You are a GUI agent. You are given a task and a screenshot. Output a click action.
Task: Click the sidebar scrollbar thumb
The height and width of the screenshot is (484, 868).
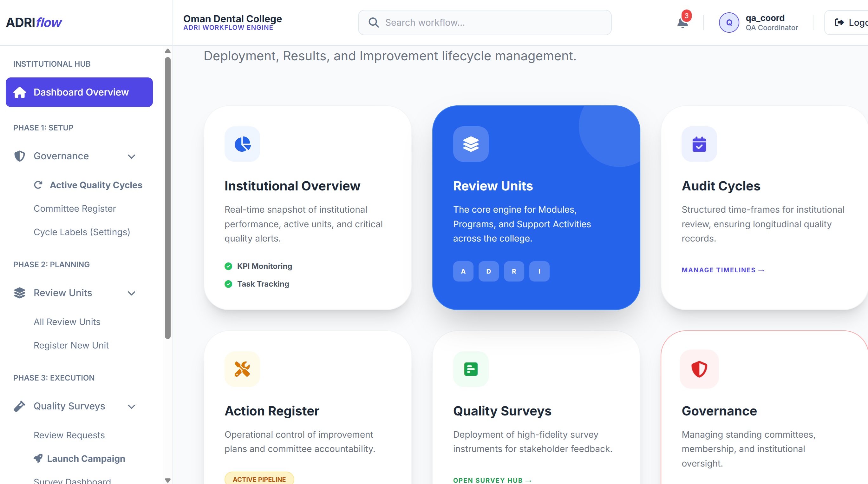point(167,198)
